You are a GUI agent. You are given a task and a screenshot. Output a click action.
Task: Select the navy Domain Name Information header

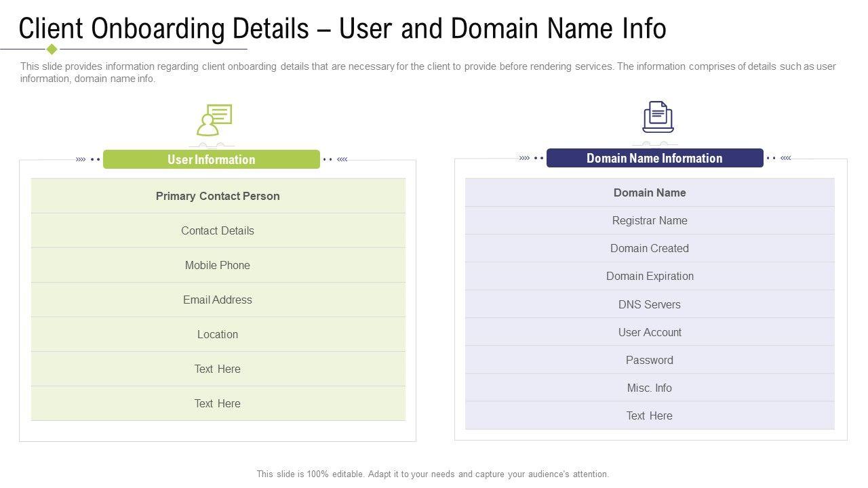click(x=654, y=159)
